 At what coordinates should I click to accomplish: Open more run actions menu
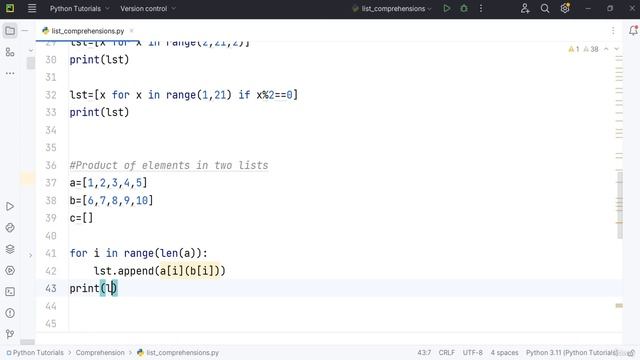(481, 8)
